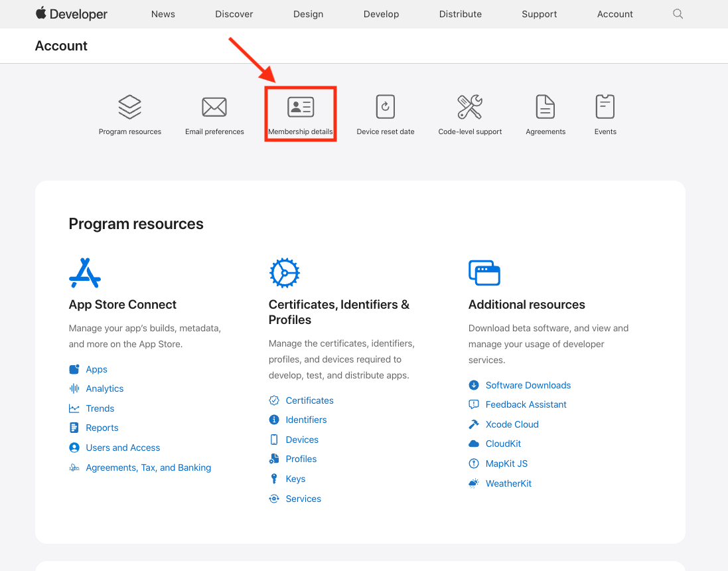Click the WeatherKit weather icon

click(x=474, y=483)
